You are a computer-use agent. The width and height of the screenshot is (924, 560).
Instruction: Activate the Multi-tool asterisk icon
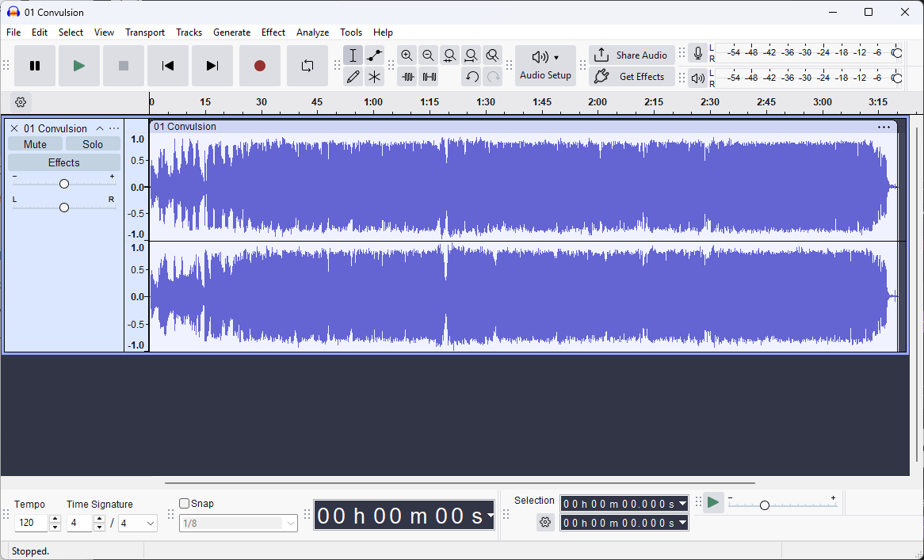click(x=375, y=77)
